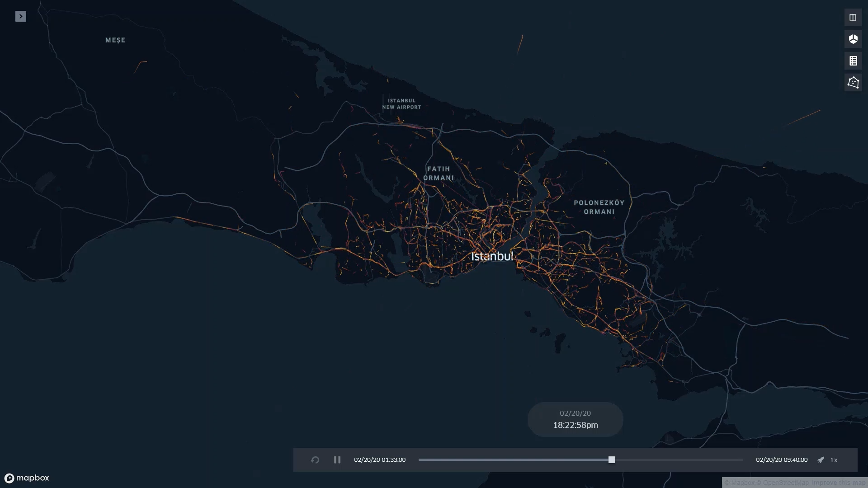Toggle the 3D map view
Image resolution: width=868 pixels, height=488 pixels.
(853, 39)
